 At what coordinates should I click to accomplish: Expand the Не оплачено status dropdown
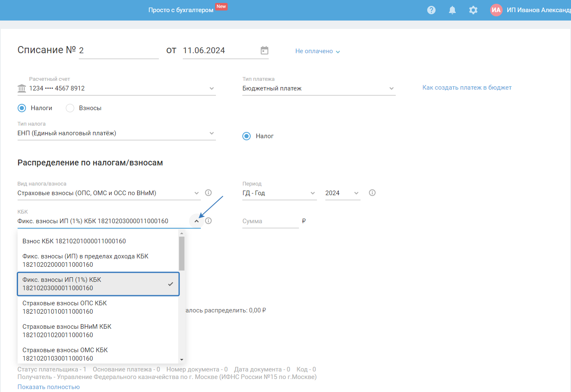317,51
